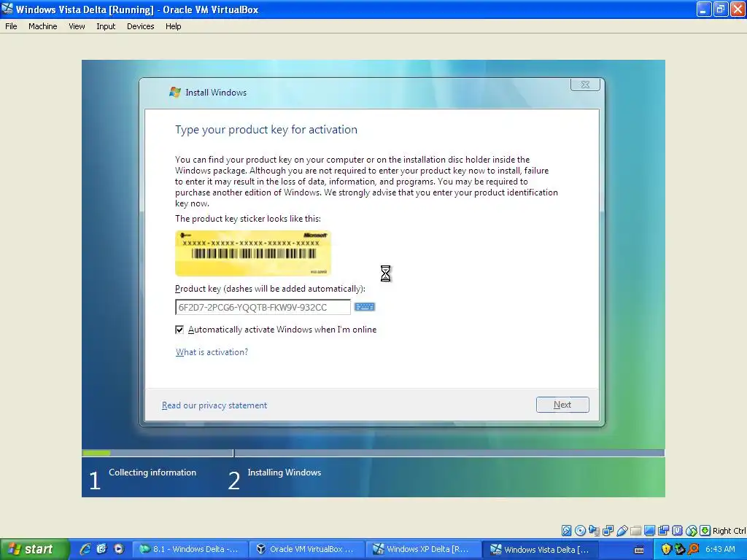The width and height of the screenshot is (747, 560).
Task: Open the File menu
Action: click(x=11, y=26)
